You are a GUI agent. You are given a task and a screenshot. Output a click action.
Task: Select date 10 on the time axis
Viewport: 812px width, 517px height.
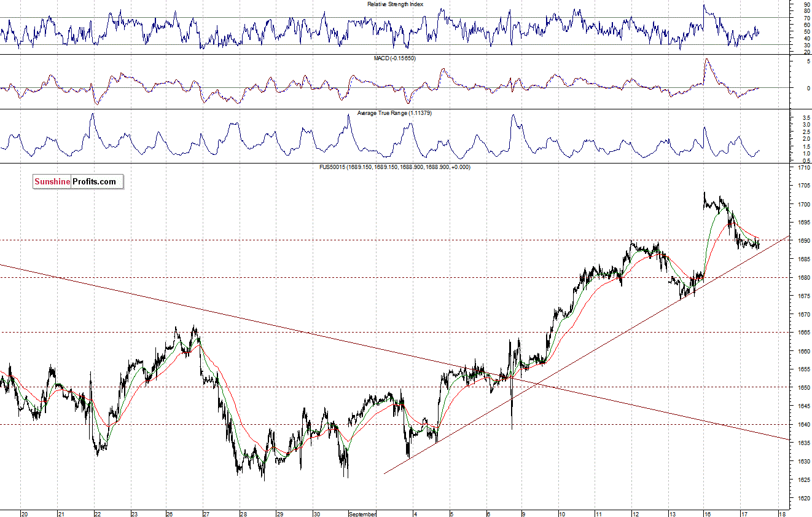[561, 513]
